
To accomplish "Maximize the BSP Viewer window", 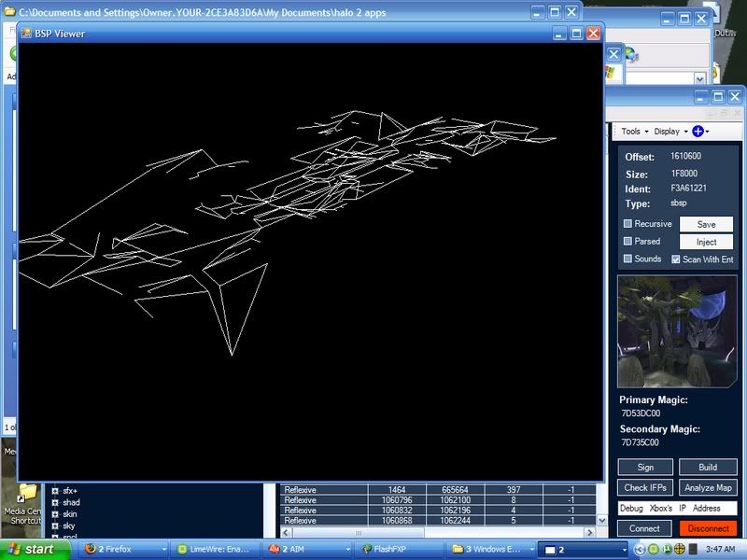I will (x=576, y=34).
